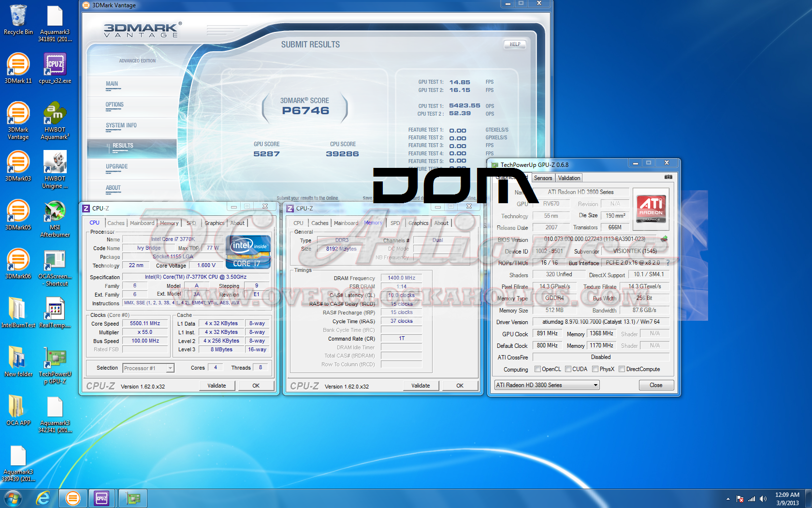Open the OCA APP folder icon

[18, 411]
